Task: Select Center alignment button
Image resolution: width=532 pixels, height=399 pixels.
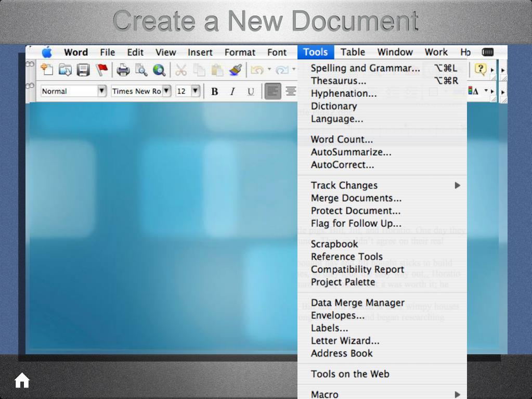Action: coord(291,91)
